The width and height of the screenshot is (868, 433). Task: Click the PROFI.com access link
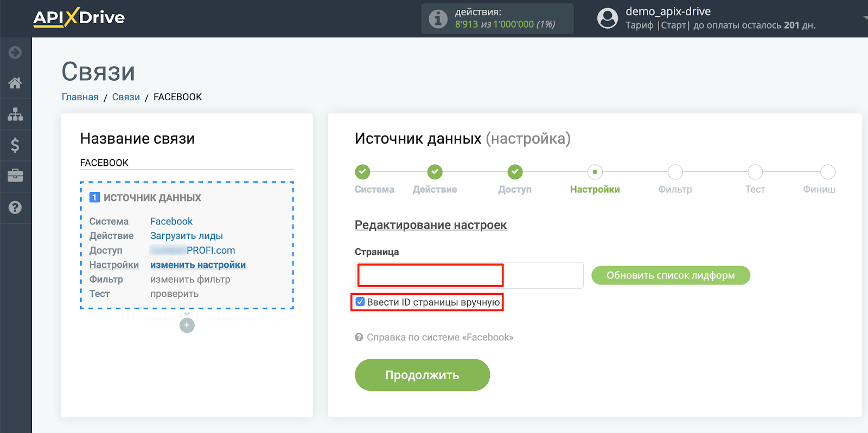coord(193,250)
